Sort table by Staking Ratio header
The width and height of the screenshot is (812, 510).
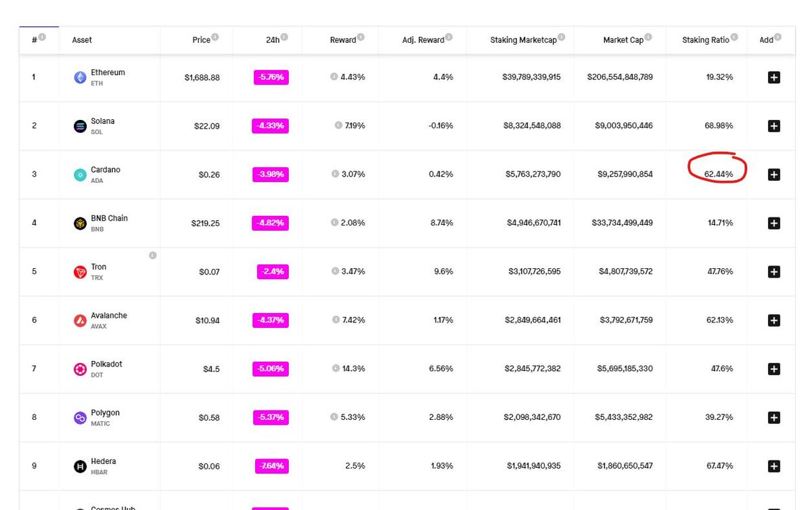click(706, 40)
